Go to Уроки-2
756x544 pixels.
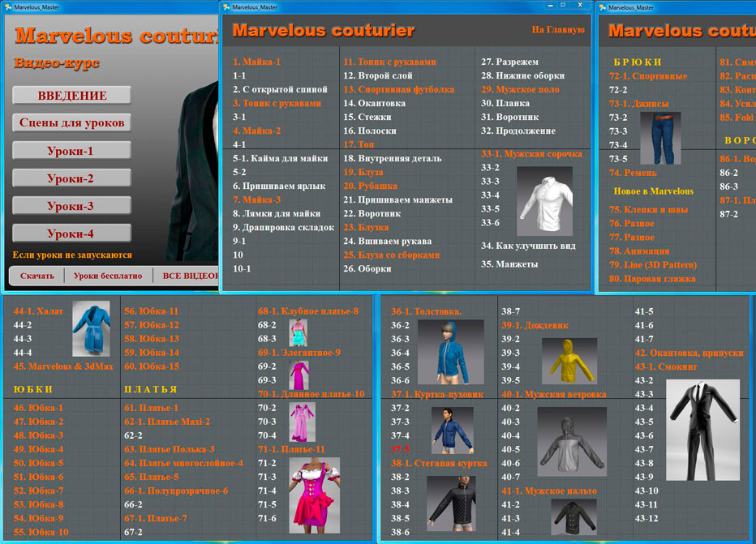tap(72, 178)
